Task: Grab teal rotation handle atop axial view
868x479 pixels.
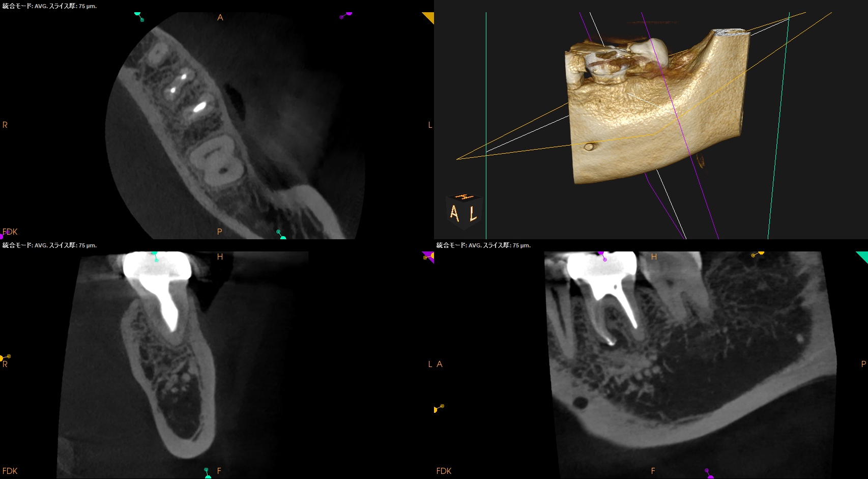Action: tap(138, 16)
